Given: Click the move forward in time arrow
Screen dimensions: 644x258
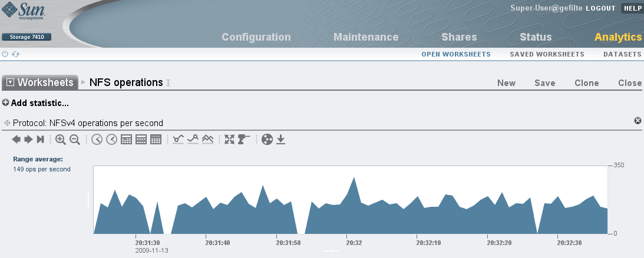Looking at the screenshot, I should coord(28,140).
